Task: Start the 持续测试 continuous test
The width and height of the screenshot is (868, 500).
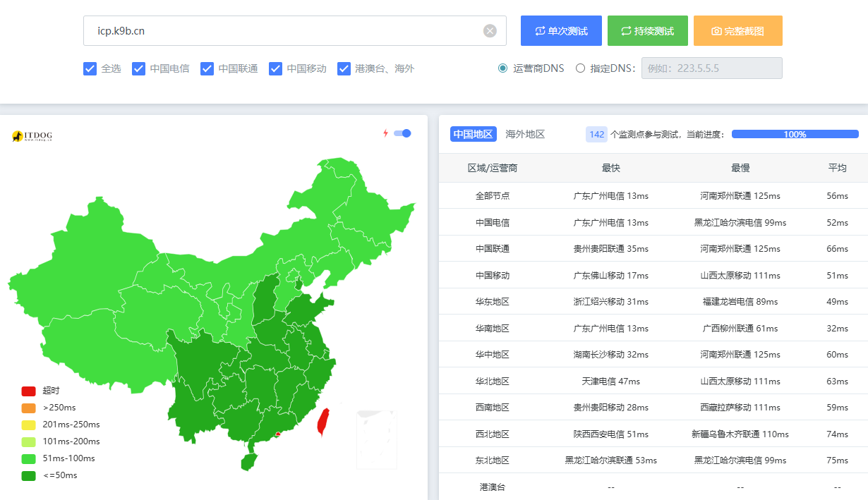Action: 647,31
